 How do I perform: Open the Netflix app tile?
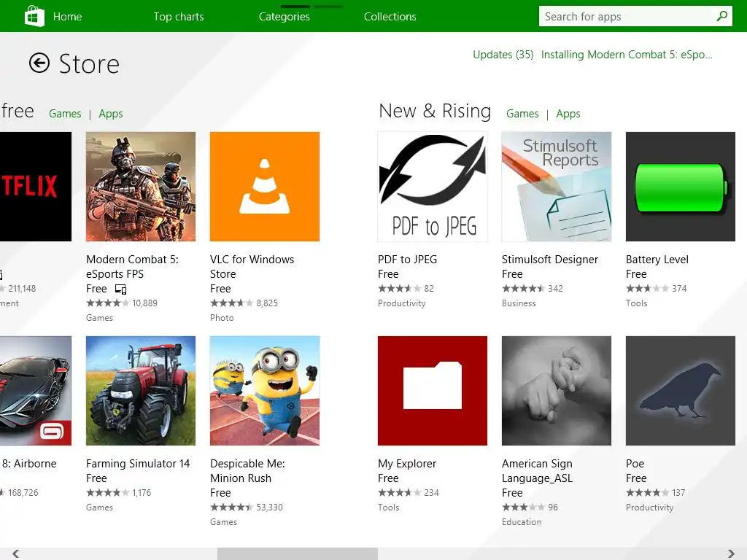36,186
